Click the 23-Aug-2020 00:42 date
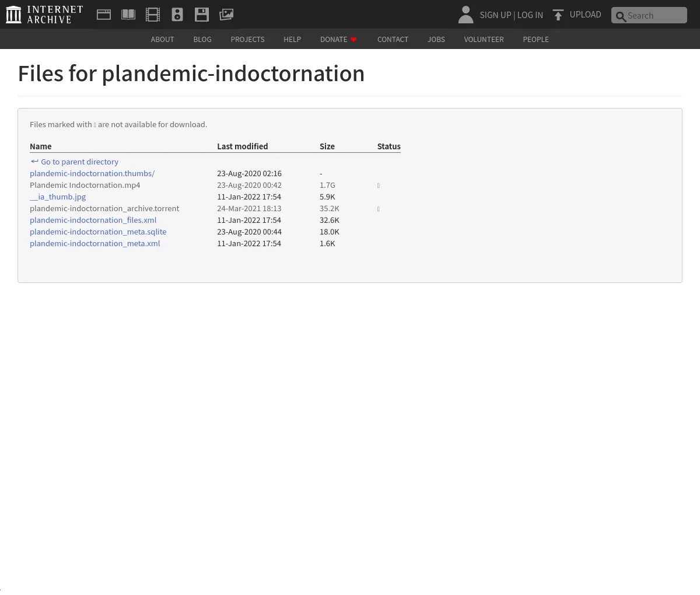The width and height of the screenshot is (700, 595). click(249, 185)
